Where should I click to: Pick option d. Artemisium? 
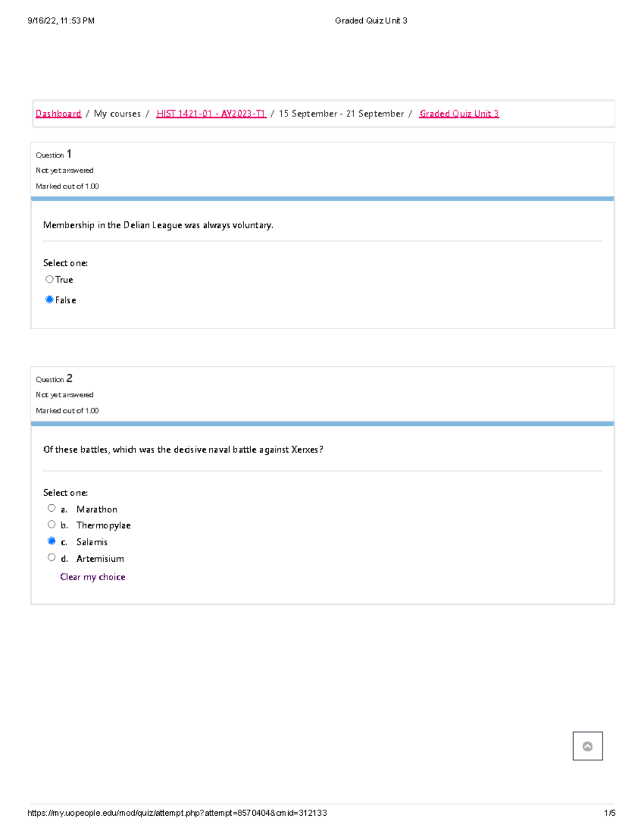pyautogui.click(x=52, y=557)
